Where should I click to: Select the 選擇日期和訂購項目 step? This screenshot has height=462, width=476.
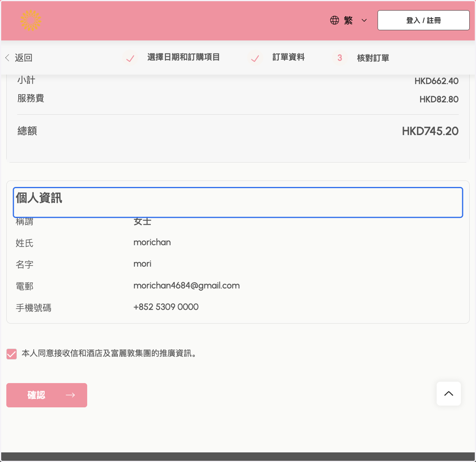coord(183,57)
